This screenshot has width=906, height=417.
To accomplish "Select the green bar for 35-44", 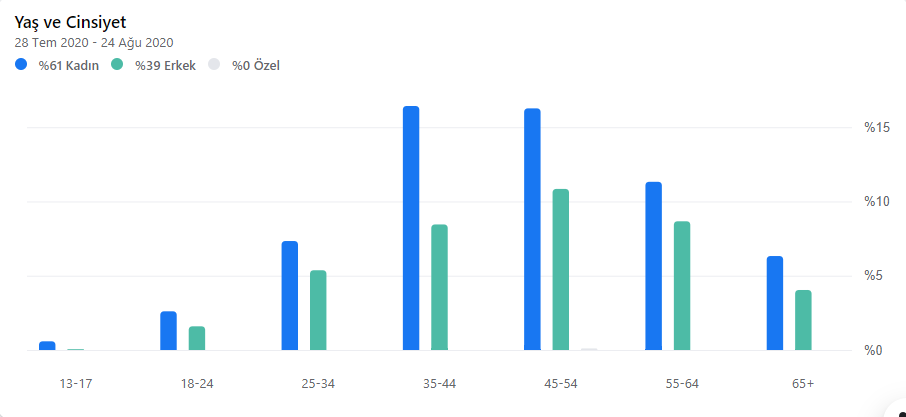I will tap(440, 287).
